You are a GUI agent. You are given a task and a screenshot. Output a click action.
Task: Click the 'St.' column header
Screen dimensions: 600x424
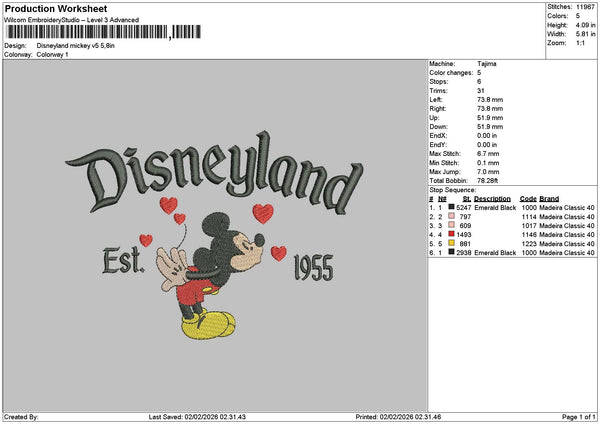pos(467,199)
